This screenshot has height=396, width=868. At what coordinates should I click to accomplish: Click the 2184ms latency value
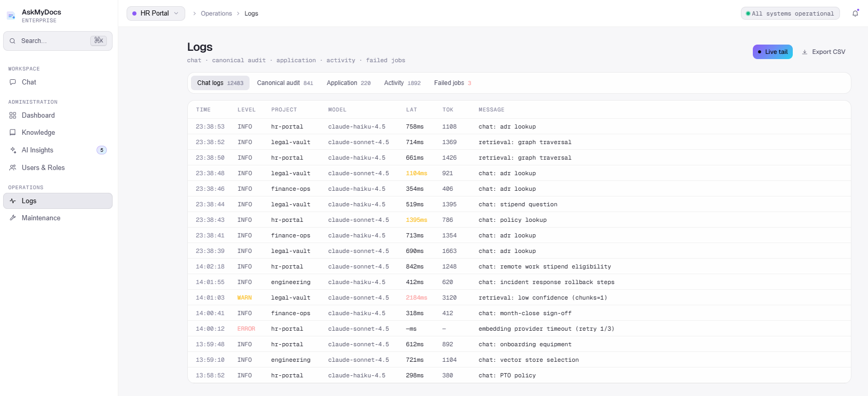pyautogui.click(x=417, y=298)
